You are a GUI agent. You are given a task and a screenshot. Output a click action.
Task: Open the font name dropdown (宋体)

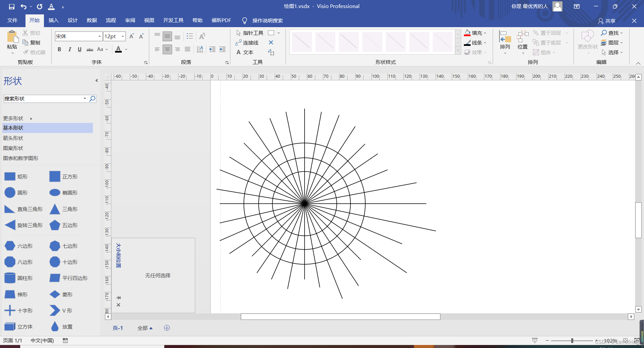pos(100,36)
